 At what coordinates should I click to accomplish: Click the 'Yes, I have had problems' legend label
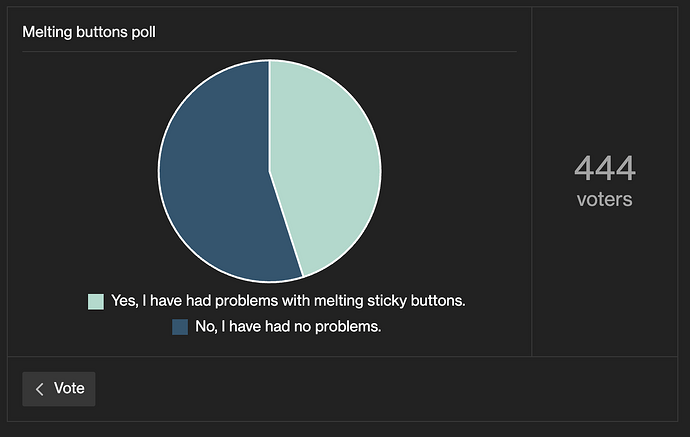[288, 301]
